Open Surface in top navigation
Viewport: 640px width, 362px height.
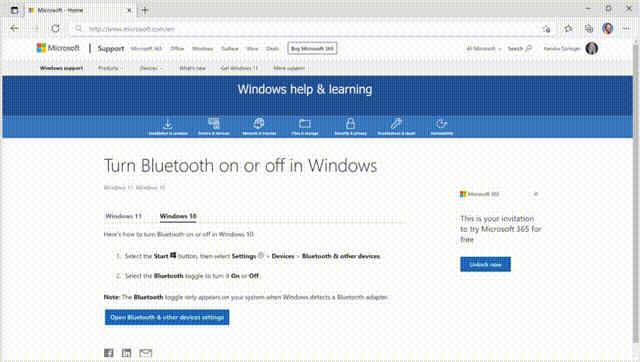[x=229, y=49]
